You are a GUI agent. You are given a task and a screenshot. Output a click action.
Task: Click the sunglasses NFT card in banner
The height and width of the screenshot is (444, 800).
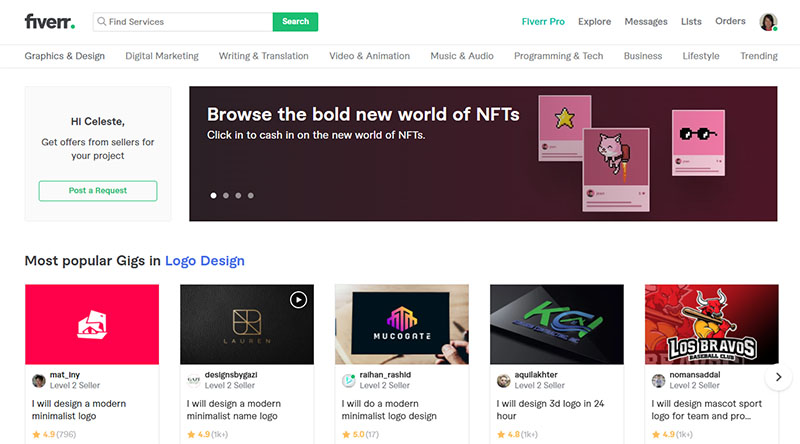[698, 143]
